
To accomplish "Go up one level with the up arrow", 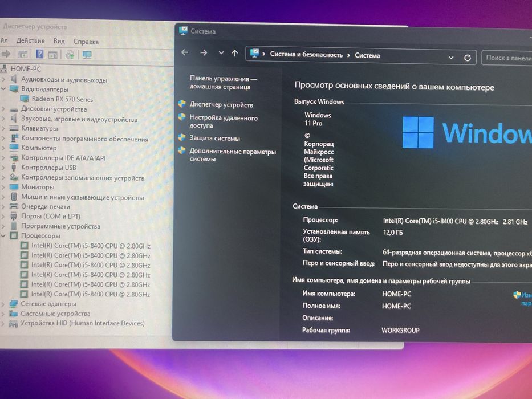I will point(235,53).
